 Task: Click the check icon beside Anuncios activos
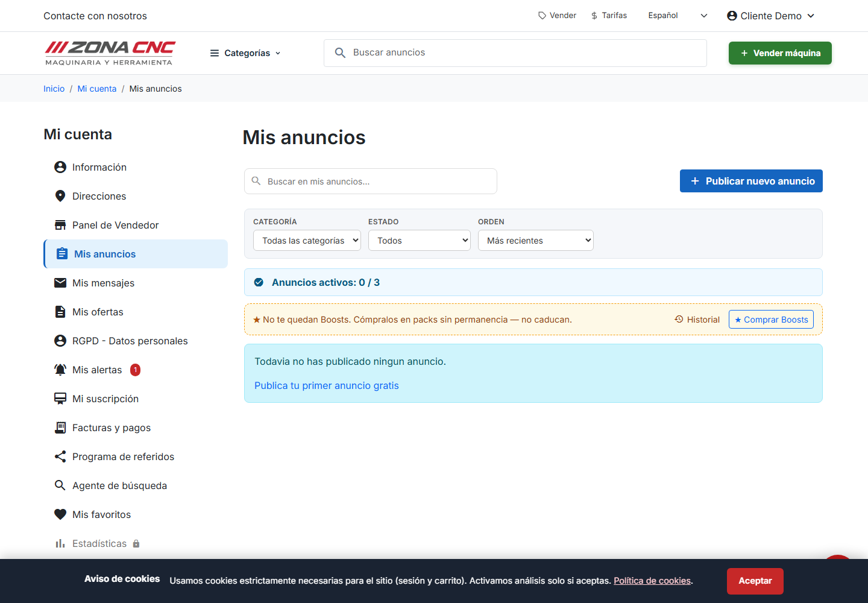pyautogui.click(x=259, y=282)
